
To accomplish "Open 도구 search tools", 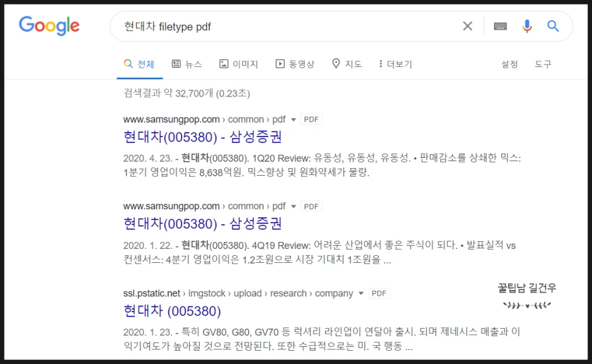I will coord(543,64).
